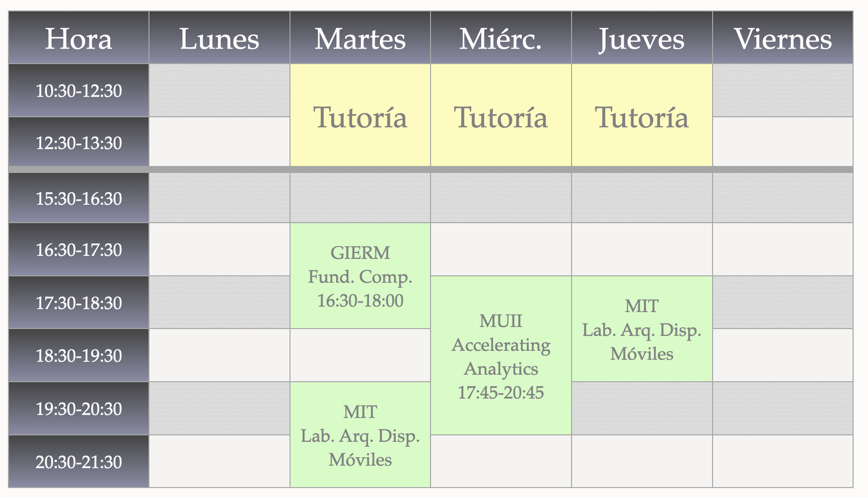Screen dimensions: 868x498
Task: Select the 15:30-16:30 time row label
Action: (x=78, y=198)
